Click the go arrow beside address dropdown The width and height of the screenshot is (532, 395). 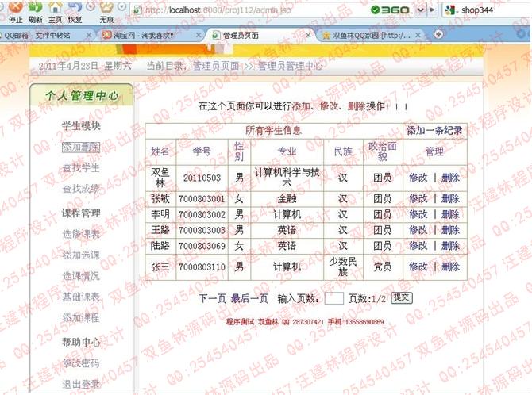tap(432, 10)
